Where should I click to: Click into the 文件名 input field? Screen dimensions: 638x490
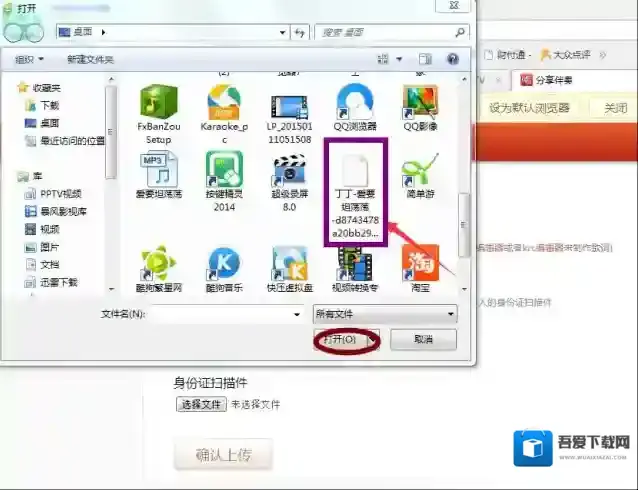(225, 313)
